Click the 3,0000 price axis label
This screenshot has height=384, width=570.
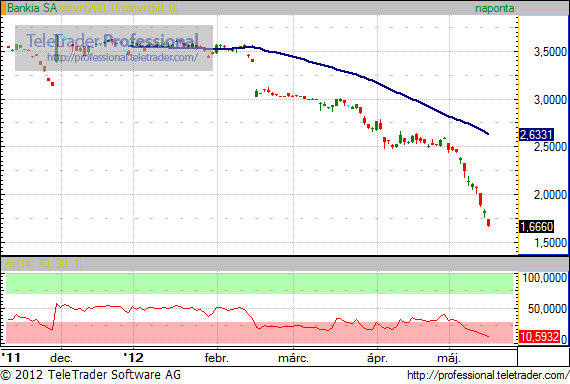tap(550, 100)
